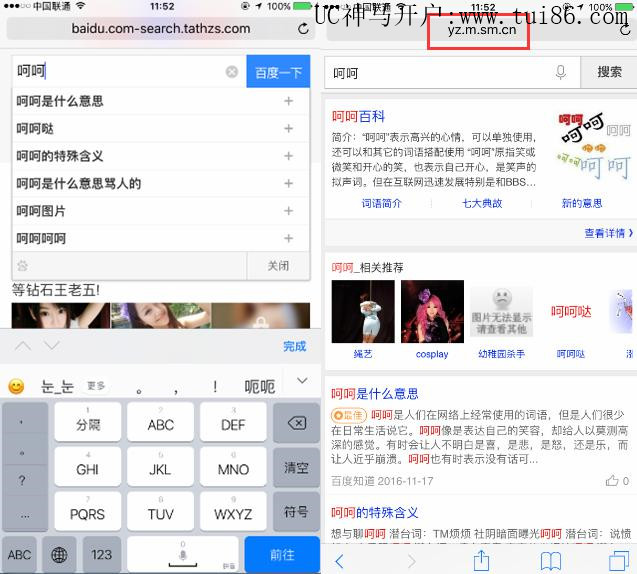Image resolution: width=637 pixels, height=574 pixels.
Task: Start voice search with microphone icon
Action: pos(561,72)
